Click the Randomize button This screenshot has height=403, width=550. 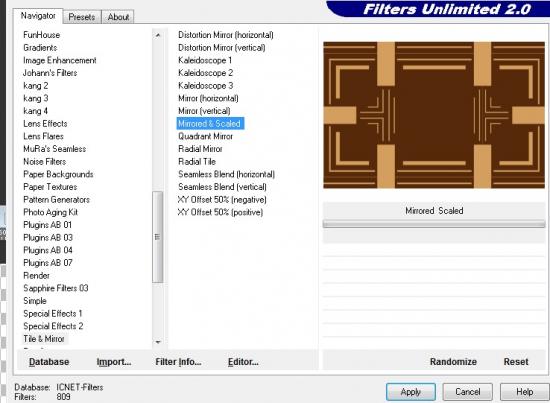point(453,362)
